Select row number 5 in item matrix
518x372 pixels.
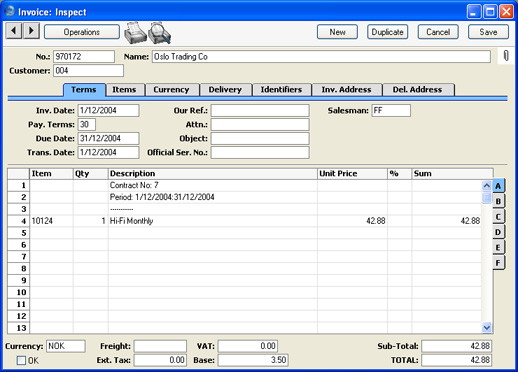(x=19, y=233)
